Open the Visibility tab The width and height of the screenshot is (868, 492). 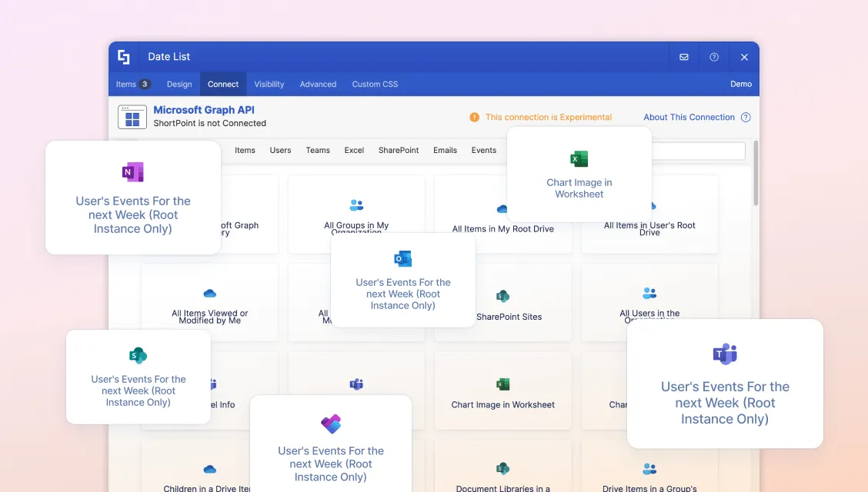click(269, 84)
